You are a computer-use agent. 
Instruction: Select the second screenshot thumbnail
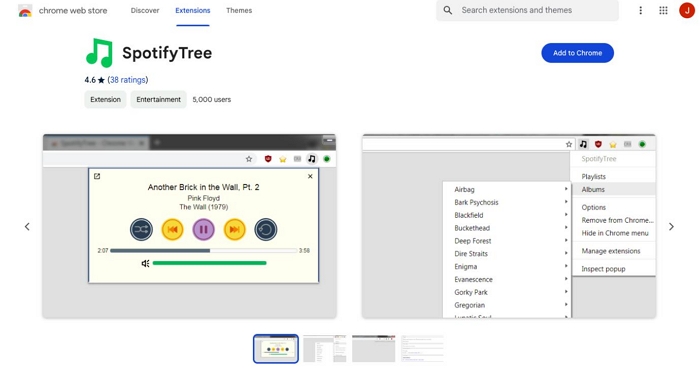tap(325, 348)
